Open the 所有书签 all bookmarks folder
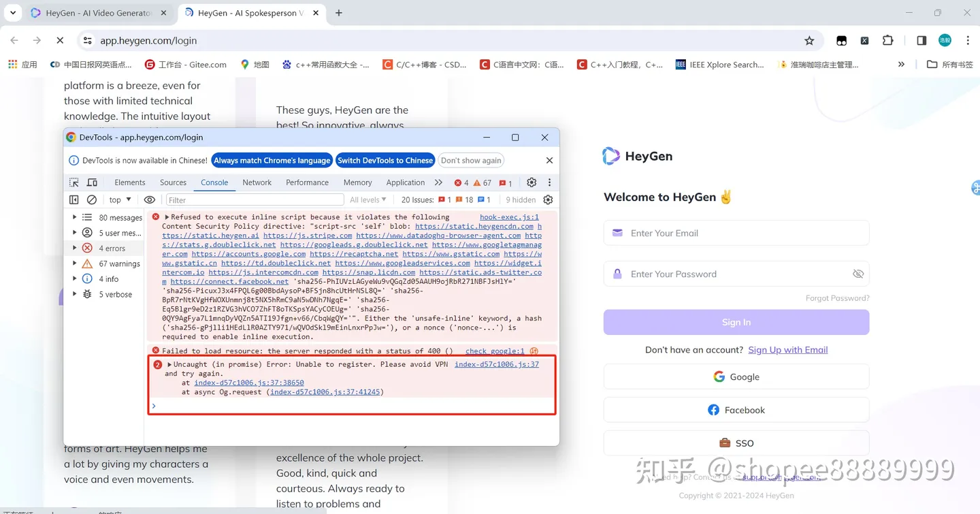 click(x=950, y=65)
